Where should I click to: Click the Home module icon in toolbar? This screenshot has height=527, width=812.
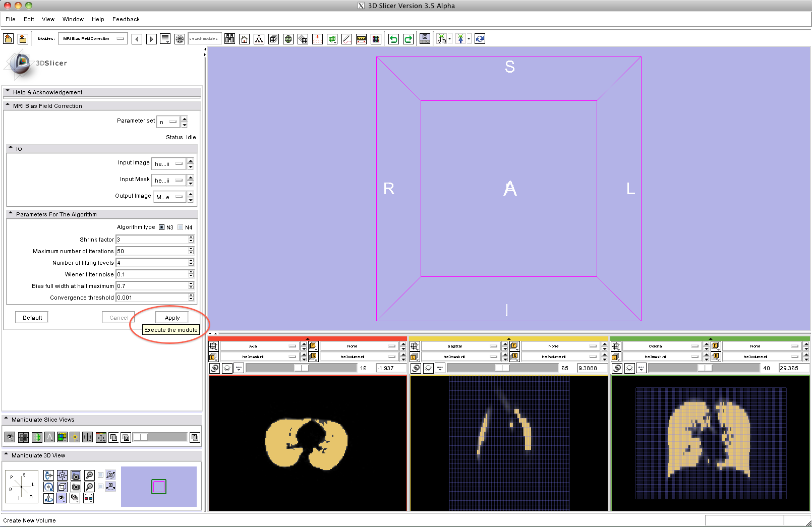click(244, 39)
